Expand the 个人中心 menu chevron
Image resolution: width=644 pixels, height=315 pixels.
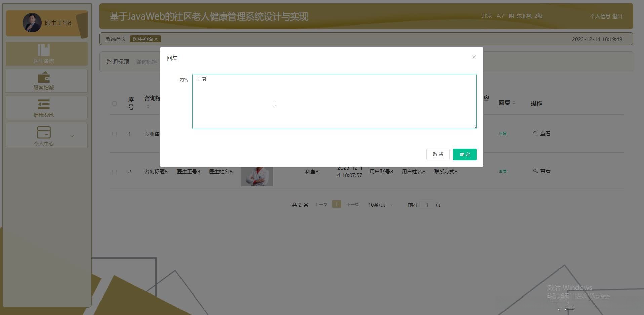coord(72,136)
